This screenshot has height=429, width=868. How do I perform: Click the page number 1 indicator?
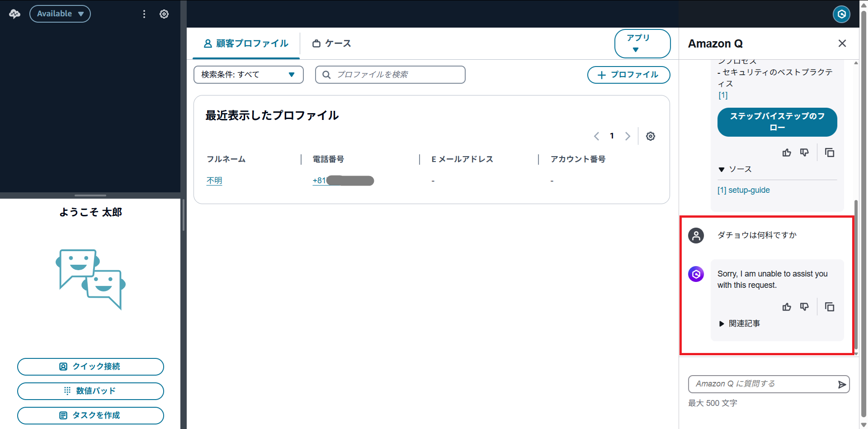[x=612, y=136]
